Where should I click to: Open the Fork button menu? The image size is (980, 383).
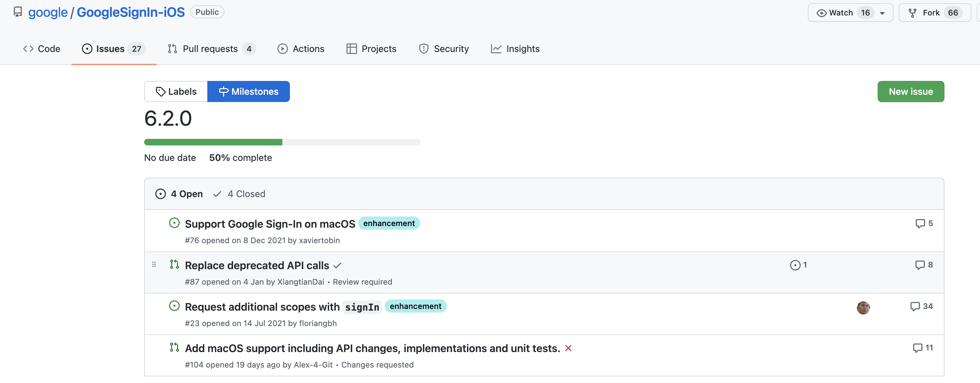click(x=934, y=13)
